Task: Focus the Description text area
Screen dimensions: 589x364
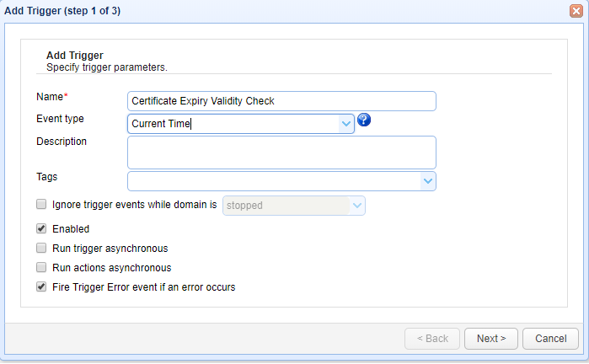Action: 281,153
